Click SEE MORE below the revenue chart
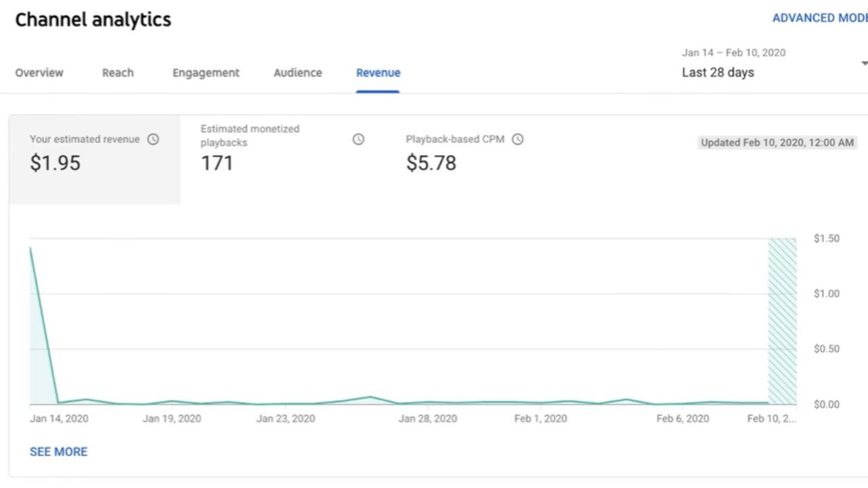 pyautogui.click(x=58, y=451)
